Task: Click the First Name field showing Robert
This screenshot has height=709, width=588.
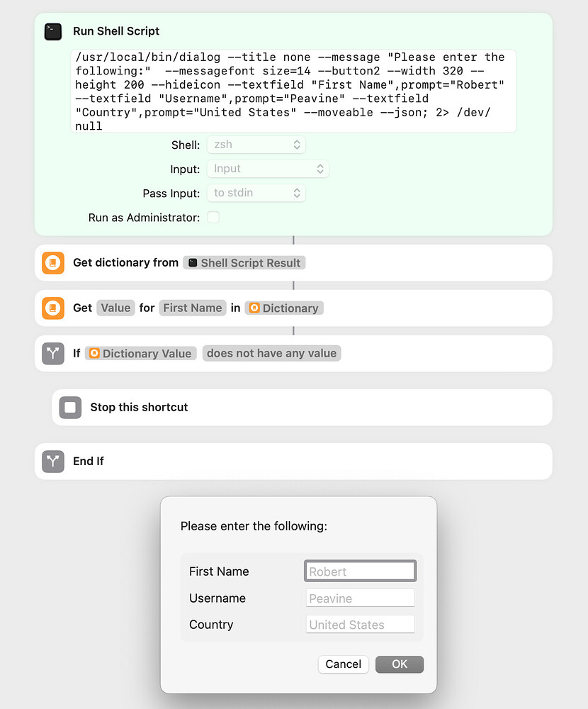Action: (x=360, y=571)
